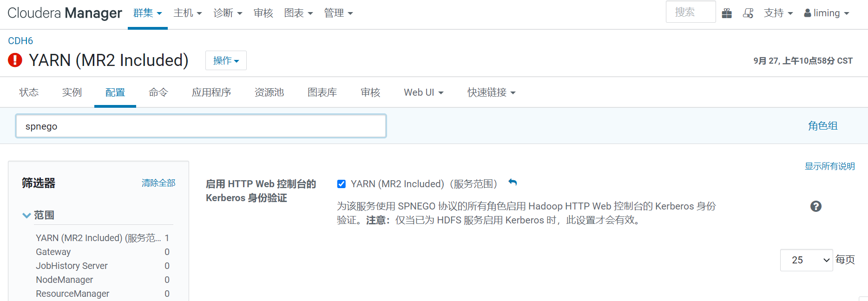Image resolution: width=868 pixels, height=301 pixels.
Task: Expand the Web UI dropdown tab
Action: [x=424, y=92]
